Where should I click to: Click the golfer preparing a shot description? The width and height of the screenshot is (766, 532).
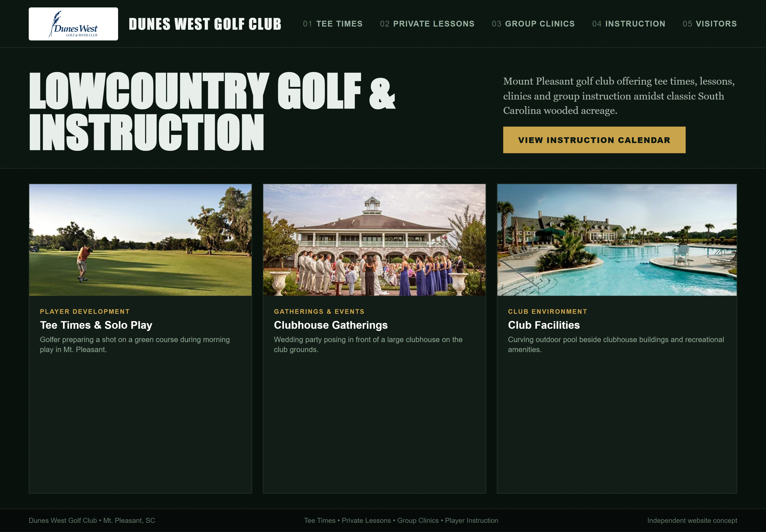(x=135, y=345)
